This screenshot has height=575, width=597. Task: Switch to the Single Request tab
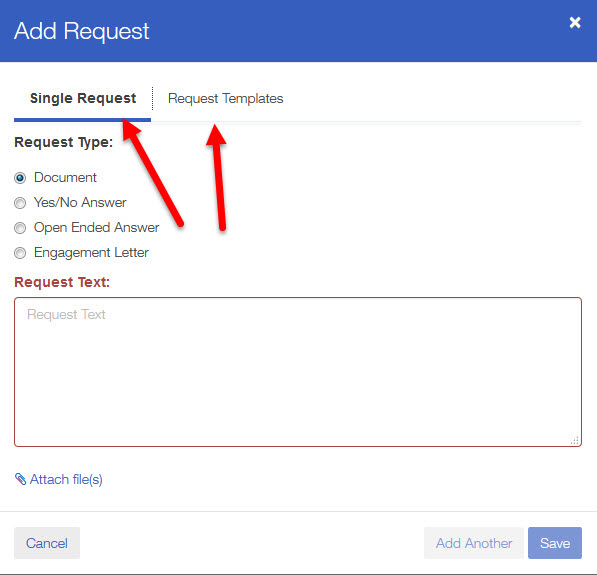point(83,98)
